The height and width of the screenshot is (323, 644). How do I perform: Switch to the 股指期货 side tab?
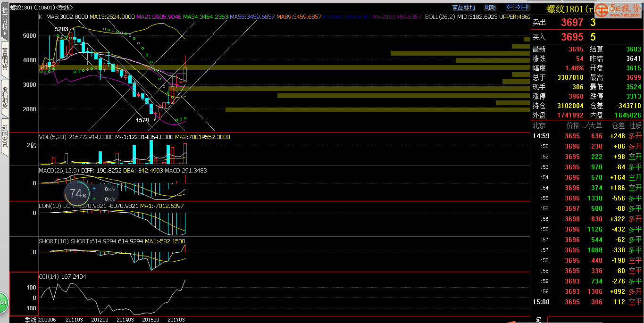click(x=5, y=98)
